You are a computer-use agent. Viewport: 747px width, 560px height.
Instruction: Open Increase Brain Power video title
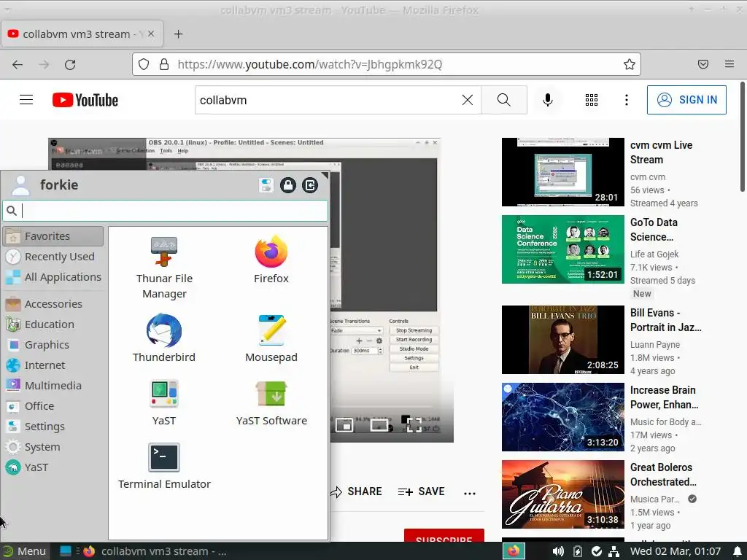tap(664, 397)
